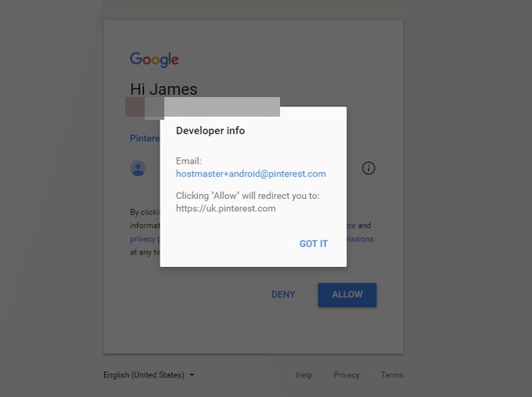Click the https://uk.pinterest.com redirect URL text
The height and width of the screenshot is (397, 532).
tap(225, 208)
